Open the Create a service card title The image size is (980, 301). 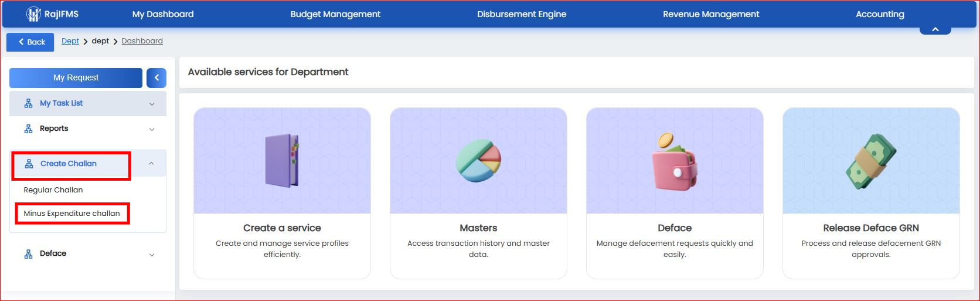(282, 228)
